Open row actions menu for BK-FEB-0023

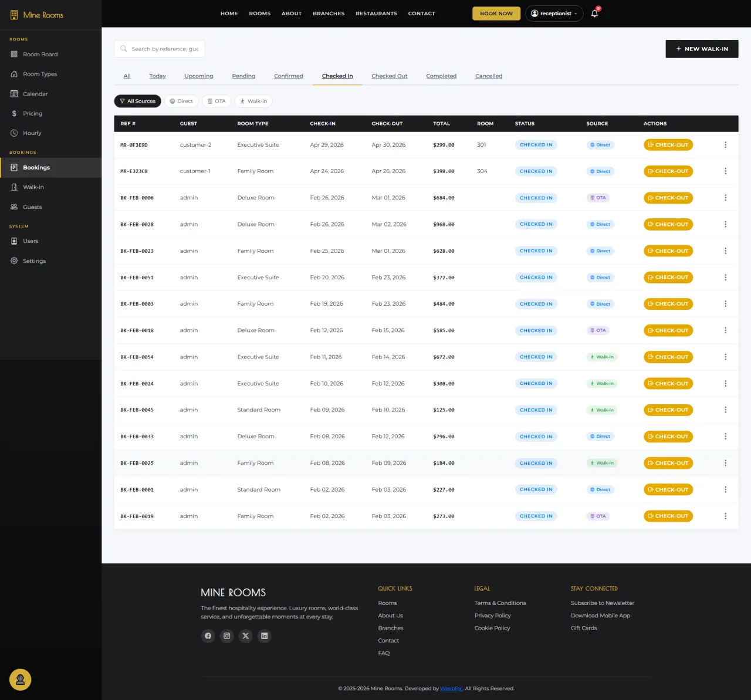click(x=725, y=251)
